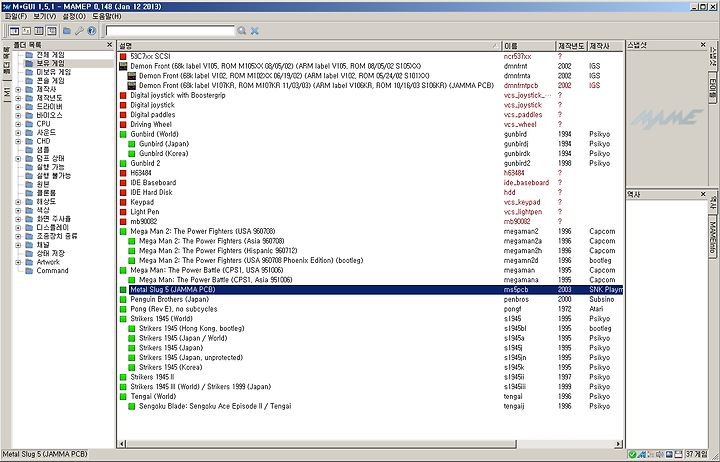Close the 스냅샷 panel
Screen dimensions: 720x462
703,45
